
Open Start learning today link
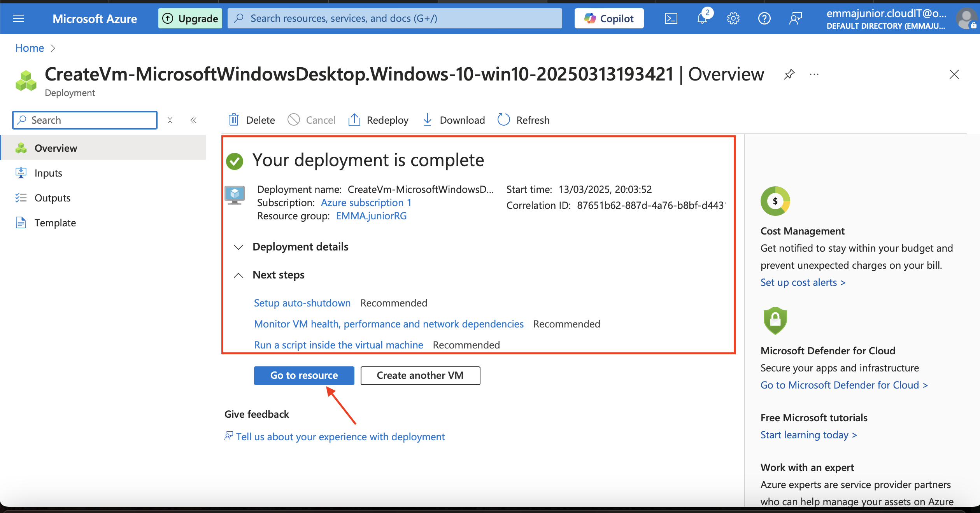(808, 434)
